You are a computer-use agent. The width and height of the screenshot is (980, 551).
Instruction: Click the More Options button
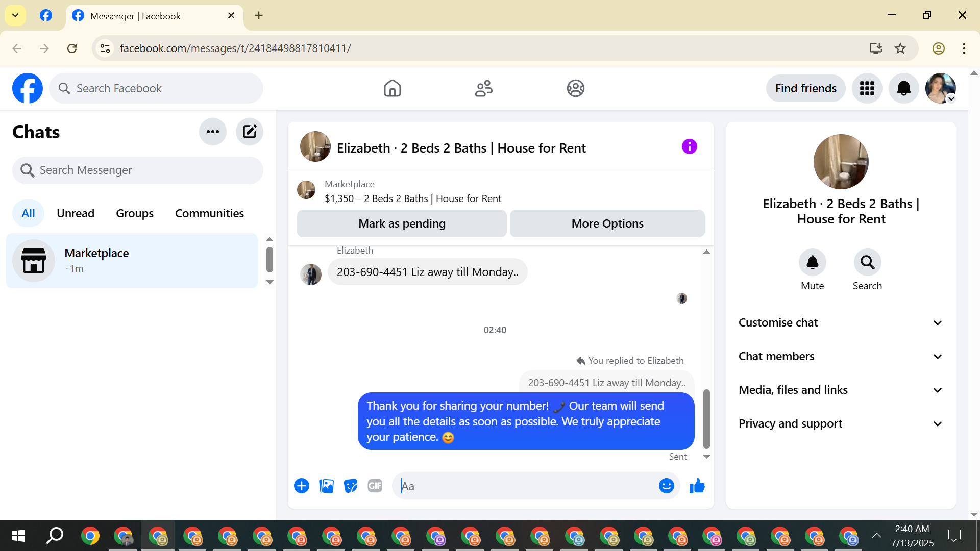(x=607, y=223)
